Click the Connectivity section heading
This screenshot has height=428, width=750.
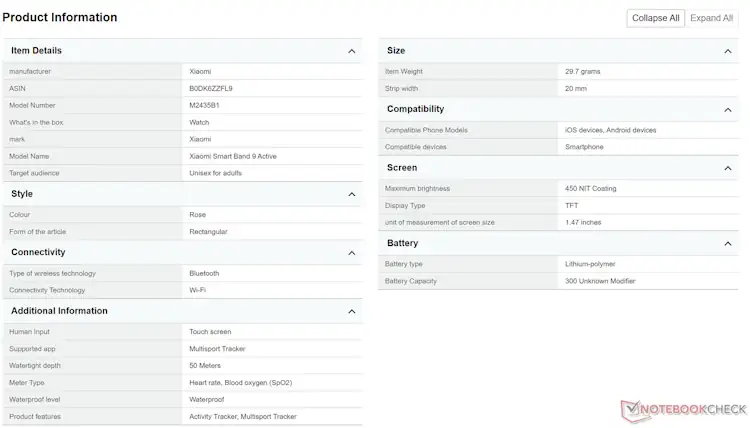coord(38,252)
